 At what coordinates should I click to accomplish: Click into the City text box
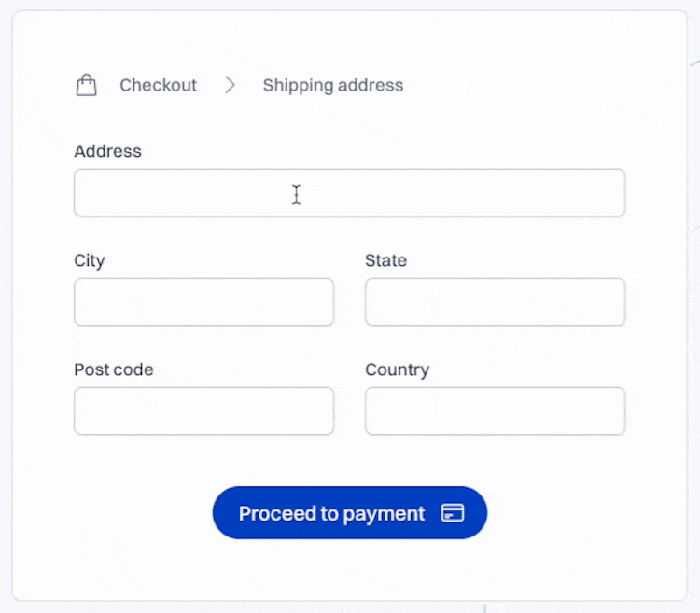point(203,302)
